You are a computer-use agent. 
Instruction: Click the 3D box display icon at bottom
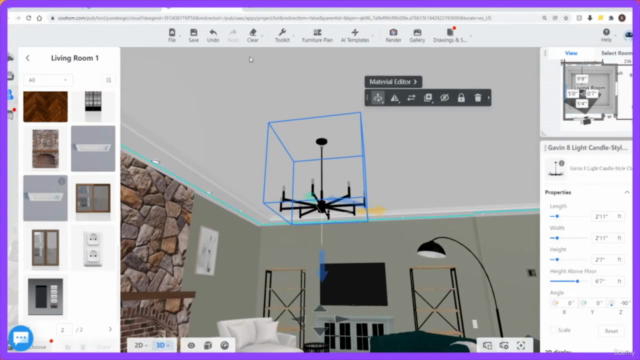208,345
